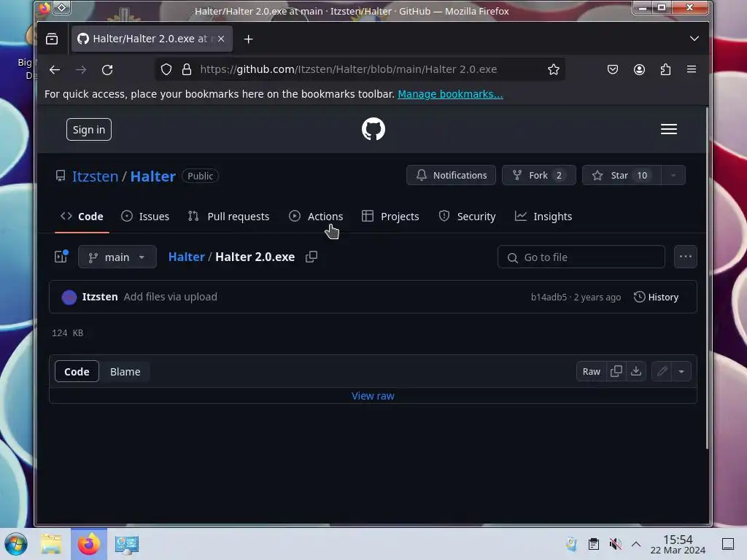Expand the hidden system tray icons
The height and width of the screenshot is (560, 747).
[636, 544]
